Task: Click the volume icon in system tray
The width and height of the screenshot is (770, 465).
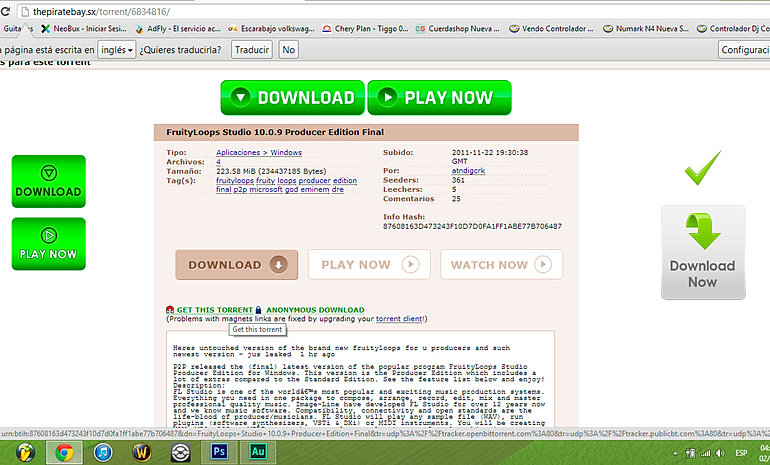Action: point(720,453)
